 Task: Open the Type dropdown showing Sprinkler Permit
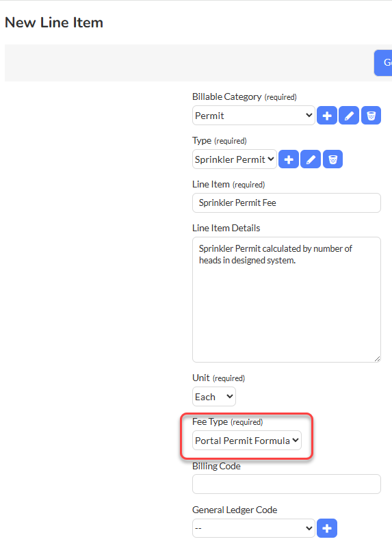(235, 159)
